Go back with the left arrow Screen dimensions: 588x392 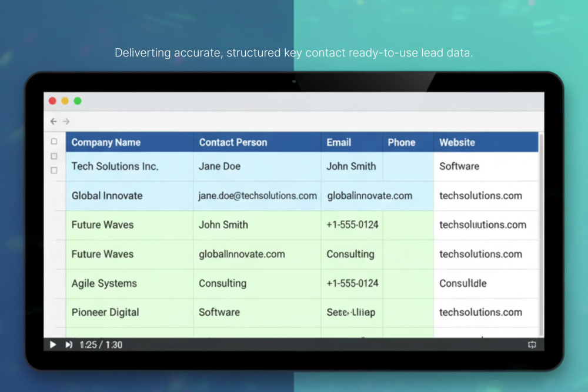(x=54, y=121)
